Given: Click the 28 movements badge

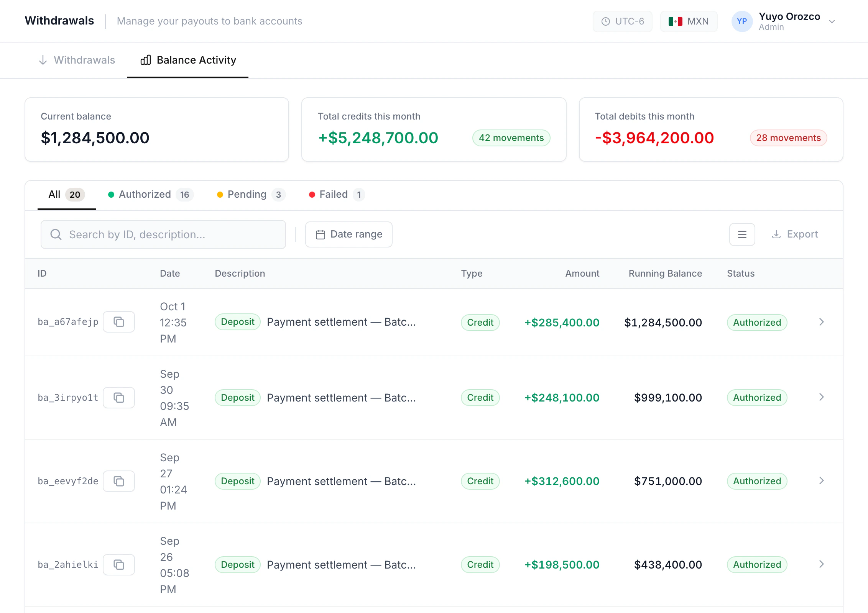Looking at the screenshot, I should pos(789,138).
